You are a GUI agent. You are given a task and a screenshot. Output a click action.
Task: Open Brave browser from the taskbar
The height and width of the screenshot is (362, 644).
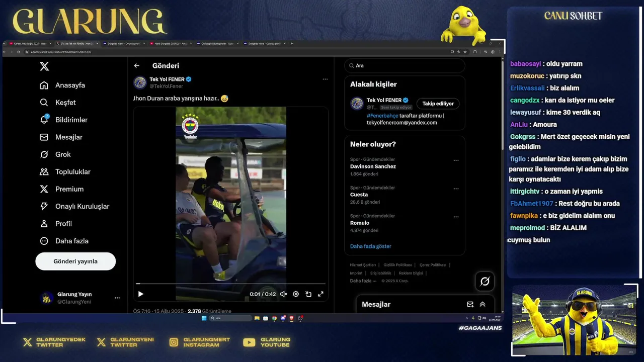tap(291, 318)
